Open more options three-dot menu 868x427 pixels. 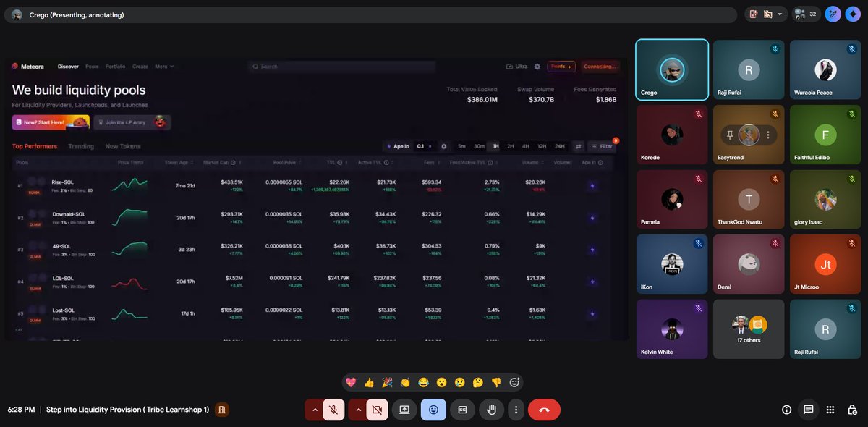point(516,410)
